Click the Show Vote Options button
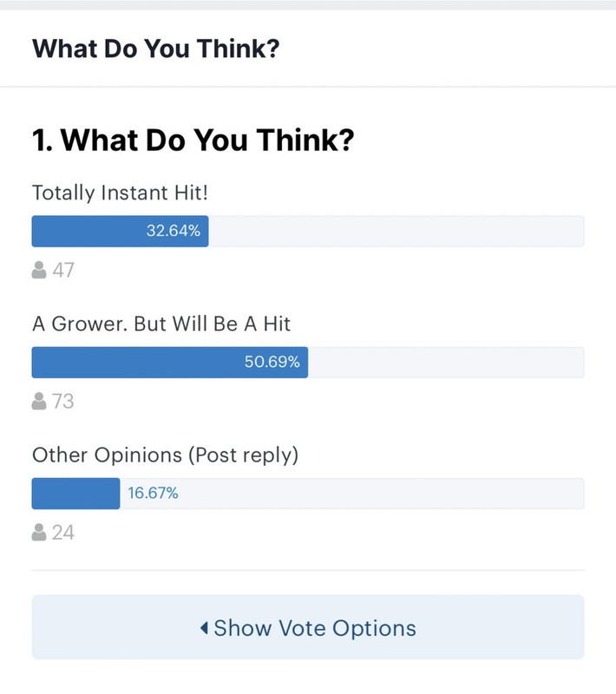 (308, 627)
